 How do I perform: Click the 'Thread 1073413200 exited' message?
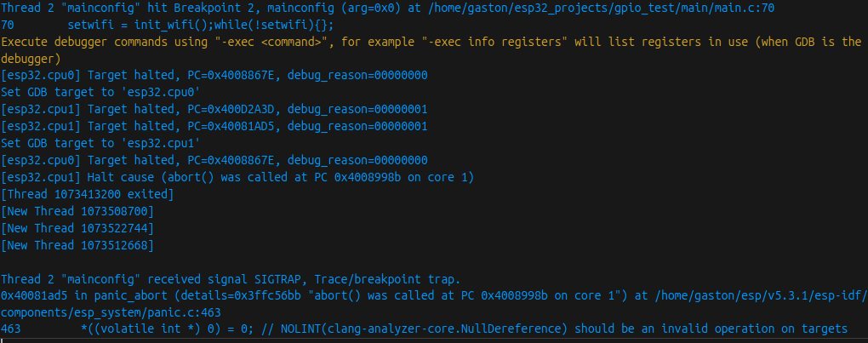point(88,194)
